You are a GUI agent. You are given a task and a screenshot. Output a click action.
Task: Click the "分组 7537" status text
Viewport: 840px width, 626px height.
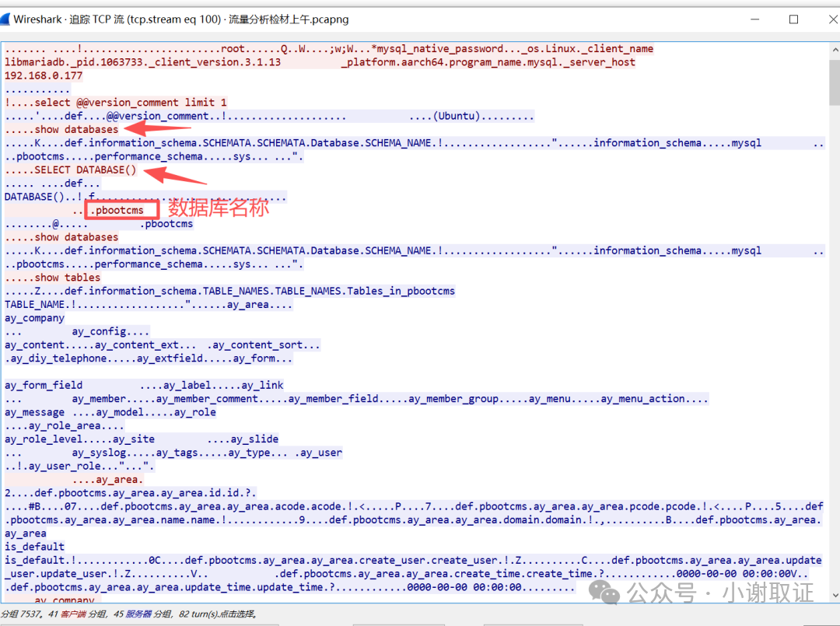click(x=19, y=614)
